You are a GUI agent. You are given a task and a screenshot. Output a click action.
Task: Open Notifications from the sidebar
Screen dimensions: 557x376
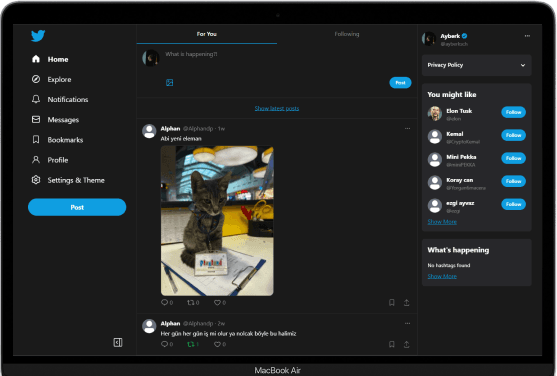click(60, 100)
